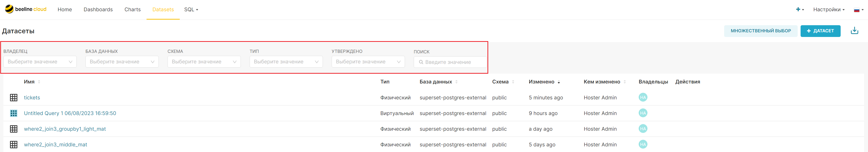Sort by the Имя column sort arrows

tap(39, 82)
